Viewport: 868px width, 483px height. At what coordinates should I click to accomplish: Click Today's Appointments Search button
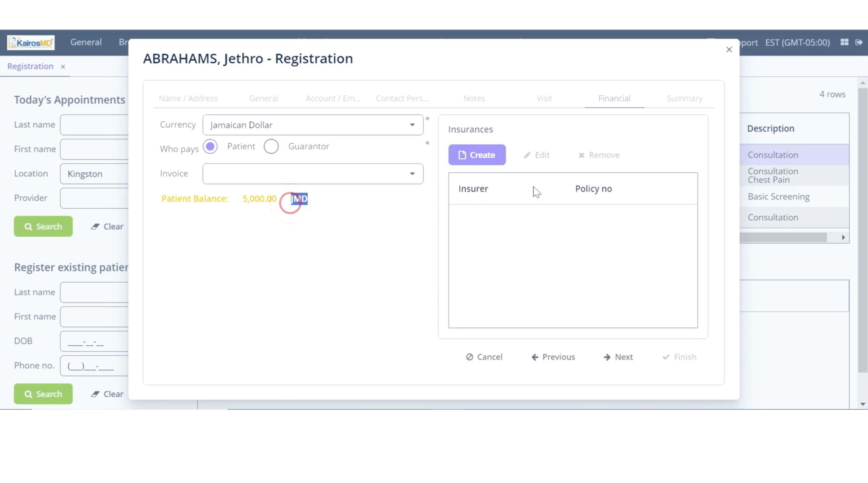click(43, 226)
